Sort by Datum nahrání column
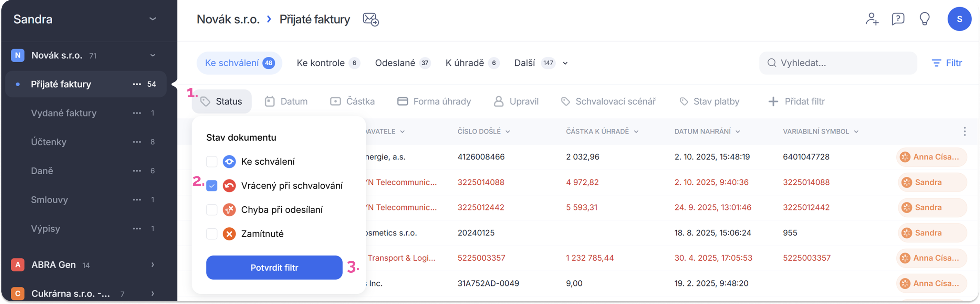This screenshot has width=980, height=304. [x=707, y=131]
